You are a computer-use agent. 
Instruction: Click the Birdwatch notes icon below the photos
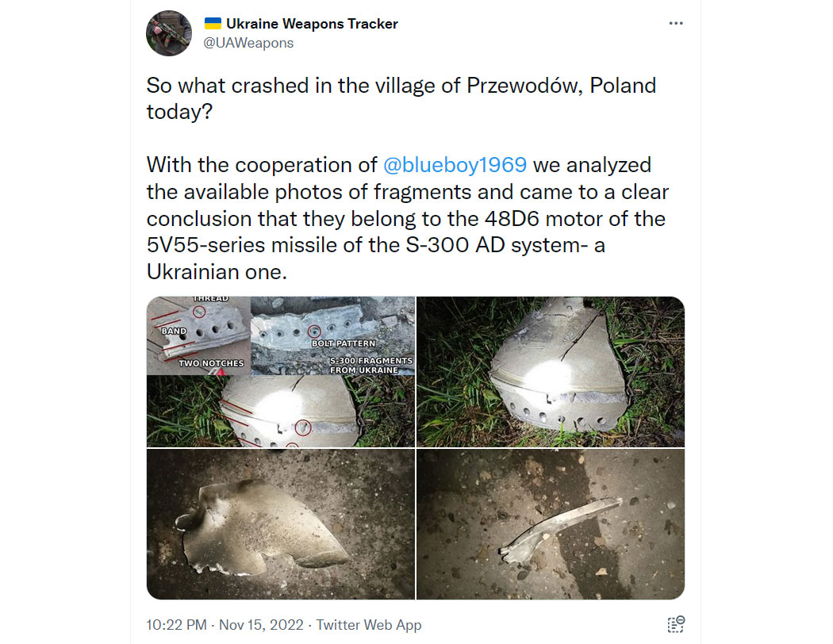676,624
